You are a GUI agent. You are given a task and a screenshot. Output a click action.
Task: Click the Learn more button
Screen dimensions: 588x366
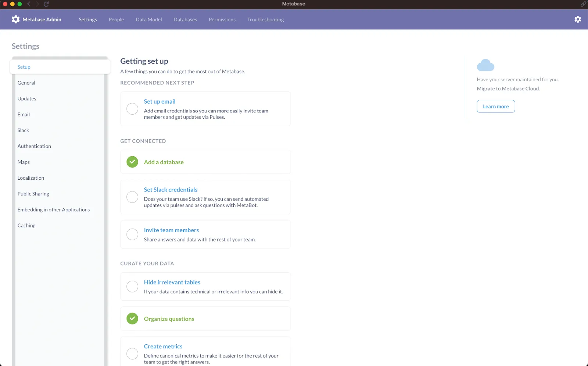point(496,106)
